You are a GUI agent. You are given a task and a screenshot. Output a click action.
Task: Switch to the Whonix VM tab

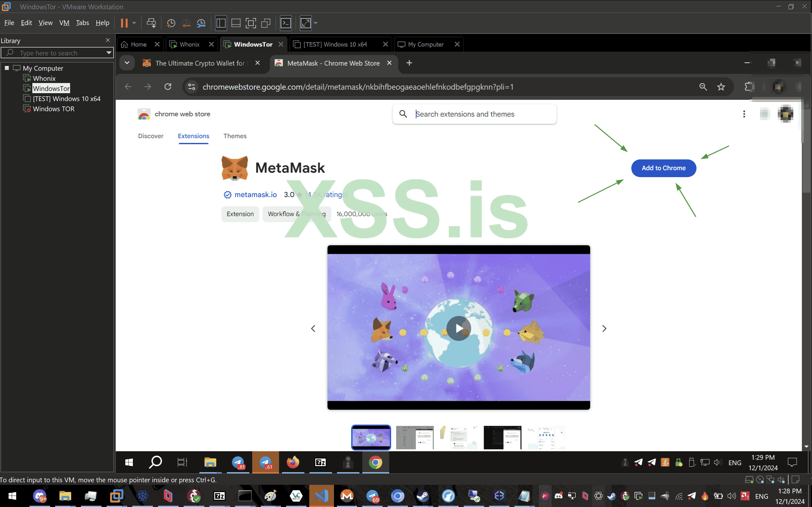coord(189,44)
